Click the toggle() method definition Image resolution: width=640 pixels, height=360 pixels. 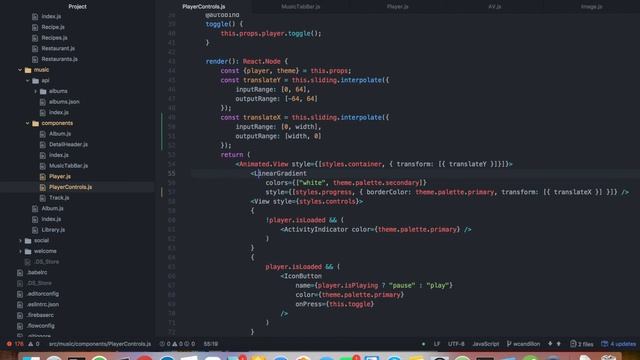(x=220, y=24)
